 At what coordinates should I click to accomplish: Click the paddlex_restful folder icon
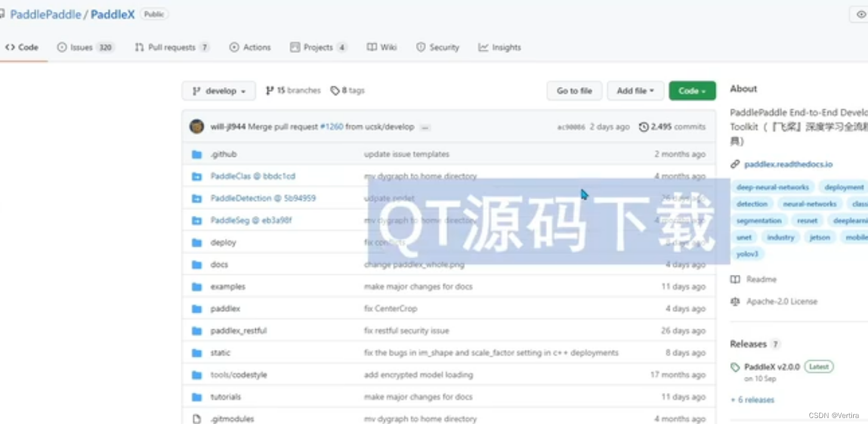point(197,331)
